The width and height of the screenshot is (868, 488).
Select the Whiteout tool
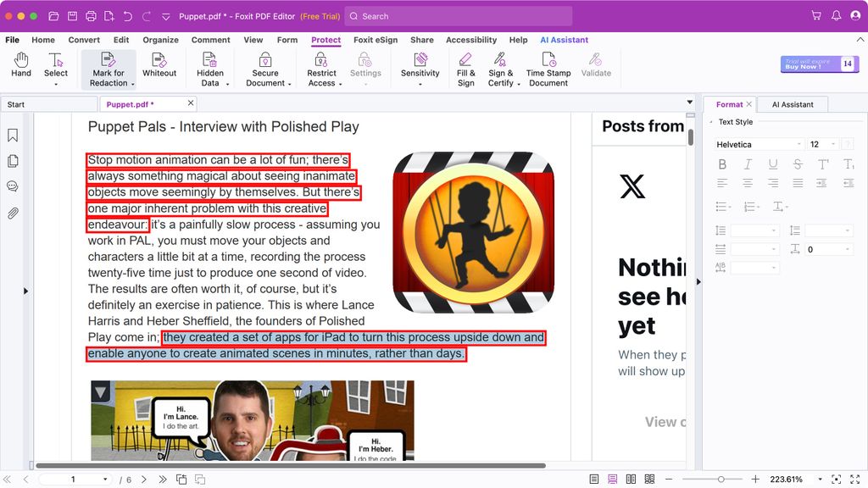(x=159, y=65)
